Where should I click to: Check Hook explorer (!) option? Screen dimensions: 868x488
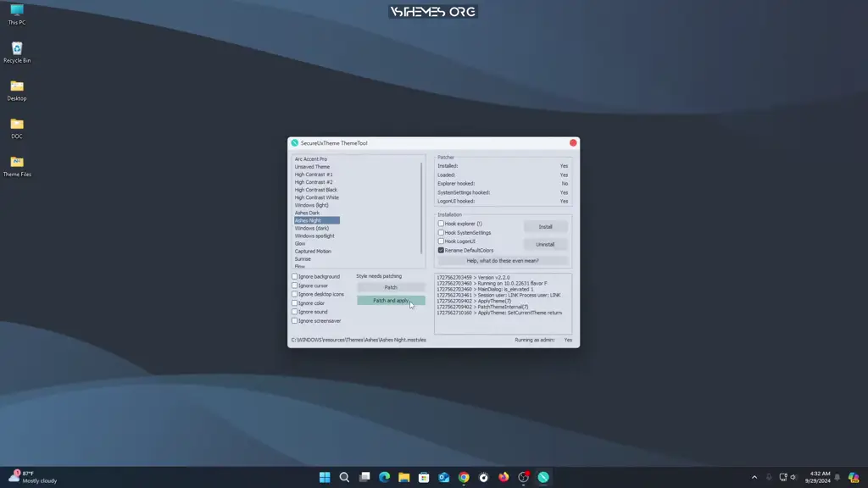(441, 224)
